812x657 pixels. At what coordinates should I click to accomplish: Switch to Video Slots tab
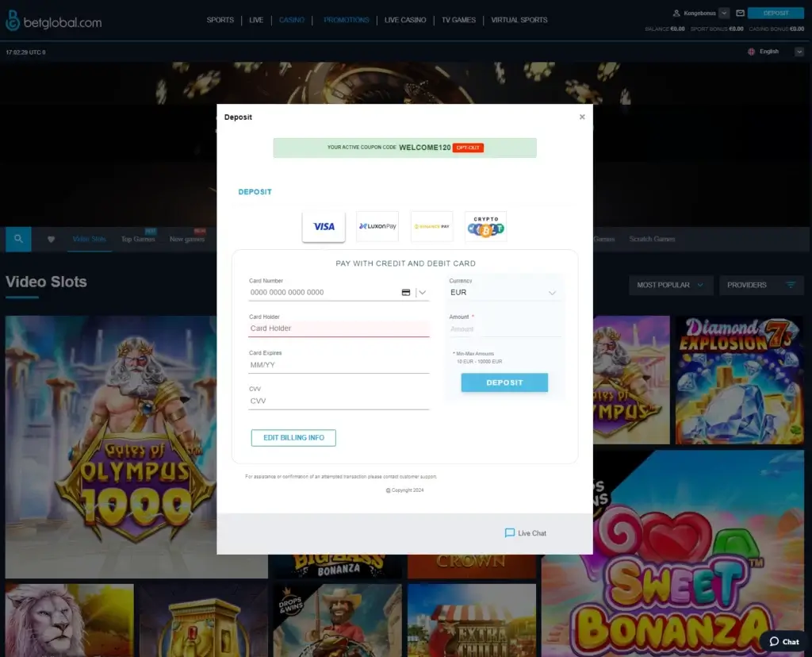(x=89, y=240)
